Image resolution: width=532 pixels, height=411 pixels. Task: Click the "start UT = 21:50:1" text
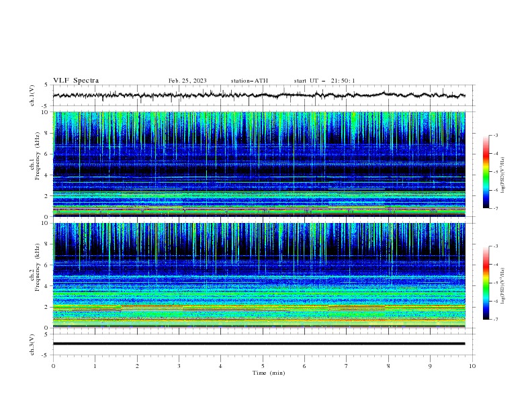[324, 81]
